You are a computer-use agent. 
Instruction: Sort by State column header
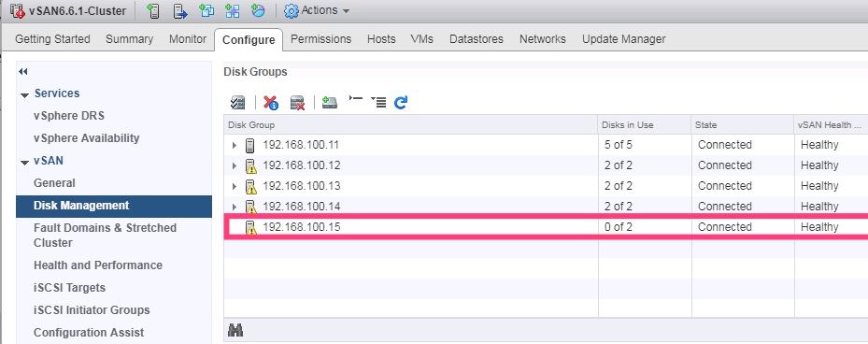[743, 125]
